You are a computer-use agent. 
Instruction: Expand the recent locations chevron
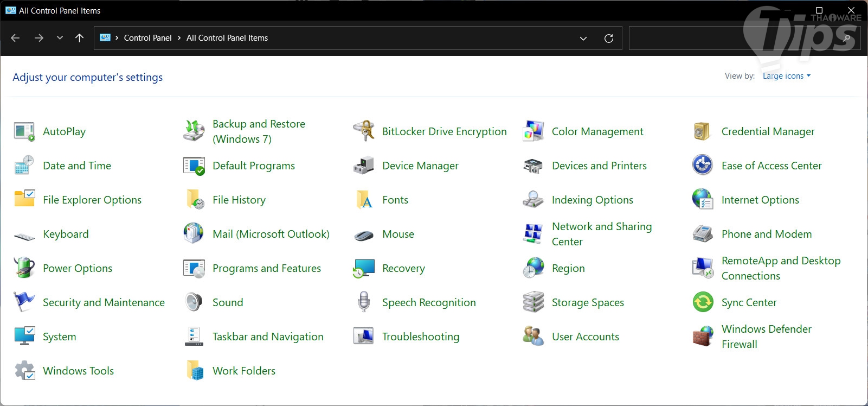(x=60, y=38)
